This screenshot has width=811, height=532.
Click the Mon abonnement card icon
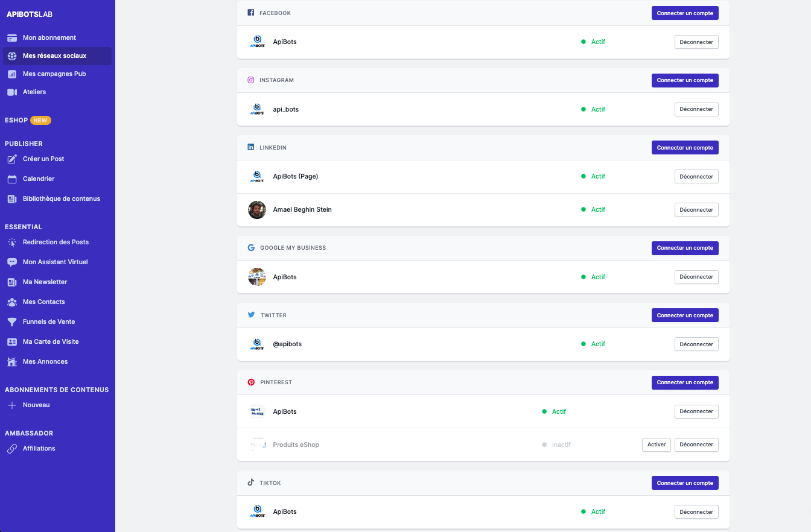tap(12, 38)
